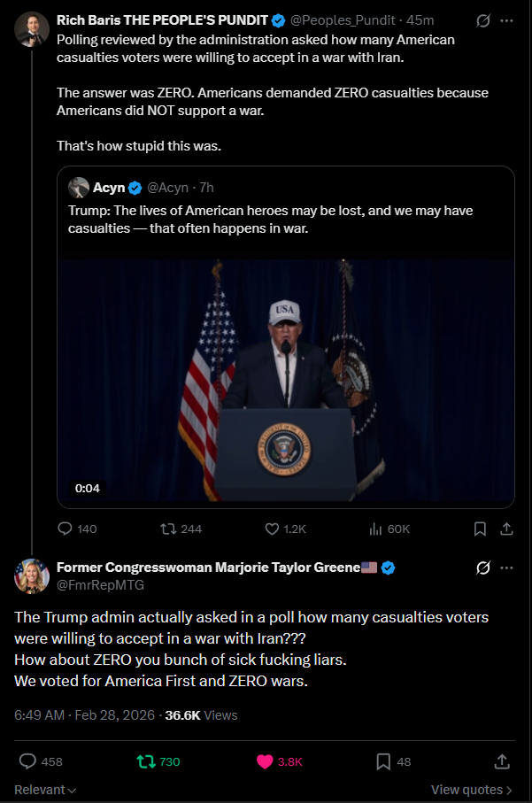Open Rich Baris's profile avatar
532x803 pixels.
click(32, 30)
